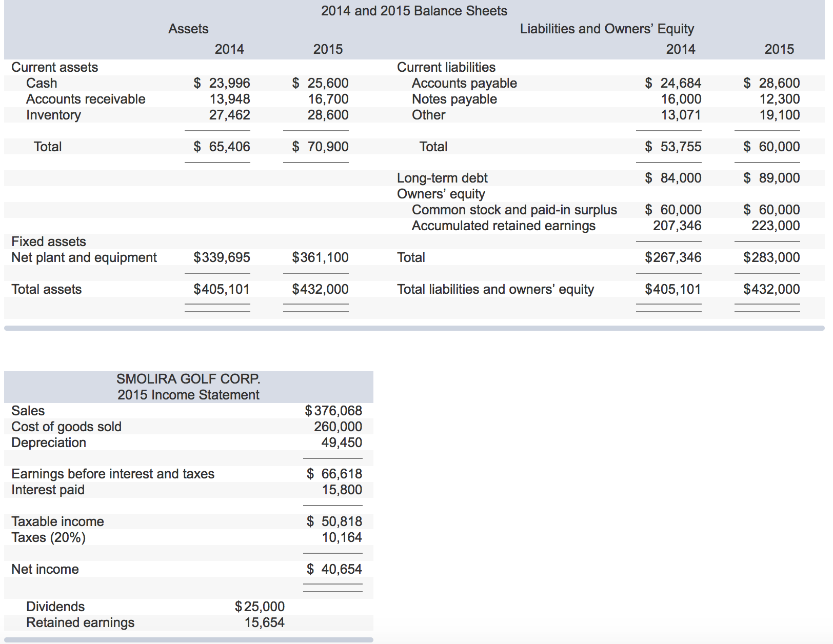Select 2015 Accounts payable $28,600

772,83
